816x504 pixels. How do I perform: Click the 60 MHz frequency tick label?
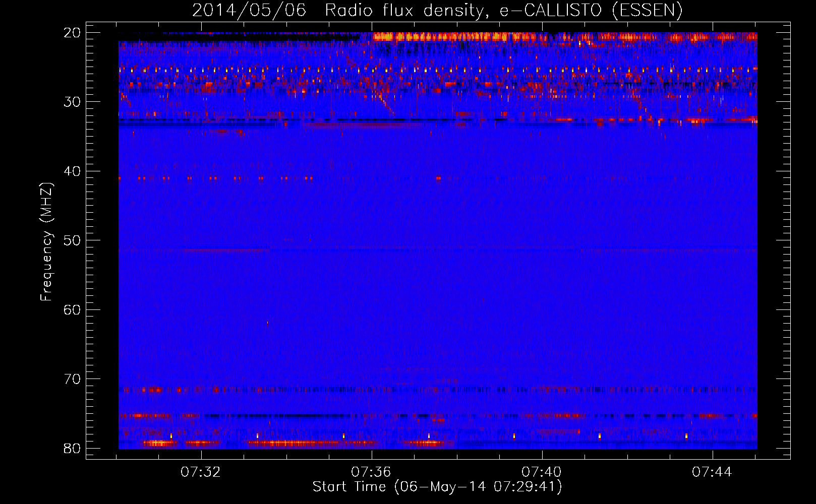[73, 310]
